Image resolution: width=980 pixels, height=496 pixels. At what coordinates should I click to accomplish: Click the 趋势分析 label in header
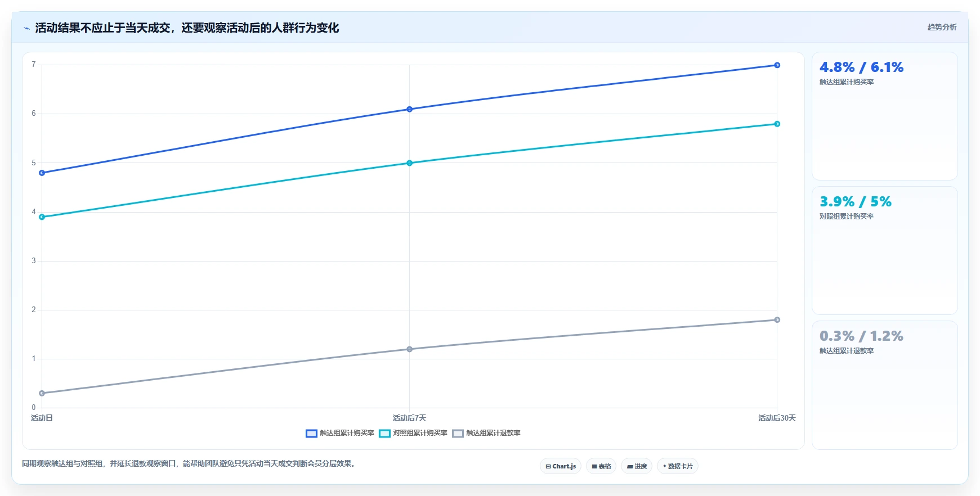point(942,27)
